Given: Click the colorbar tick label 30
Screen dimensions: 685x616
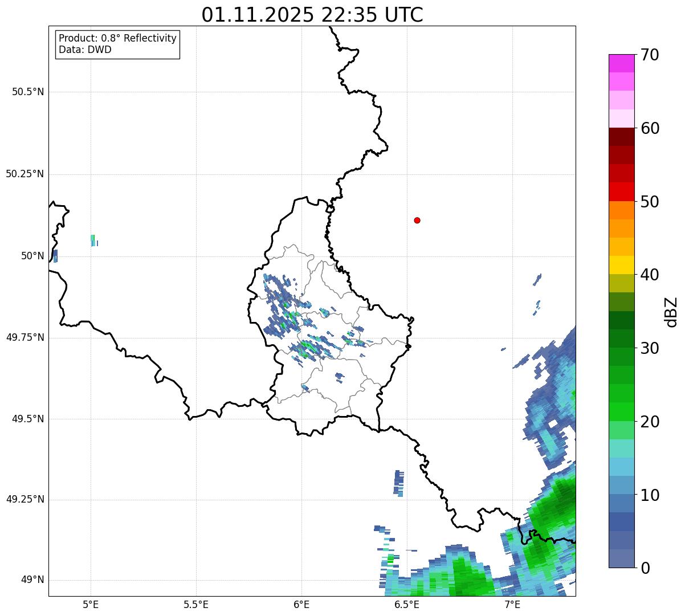Looking at the screenshot, I should click(x=650, y=348).
